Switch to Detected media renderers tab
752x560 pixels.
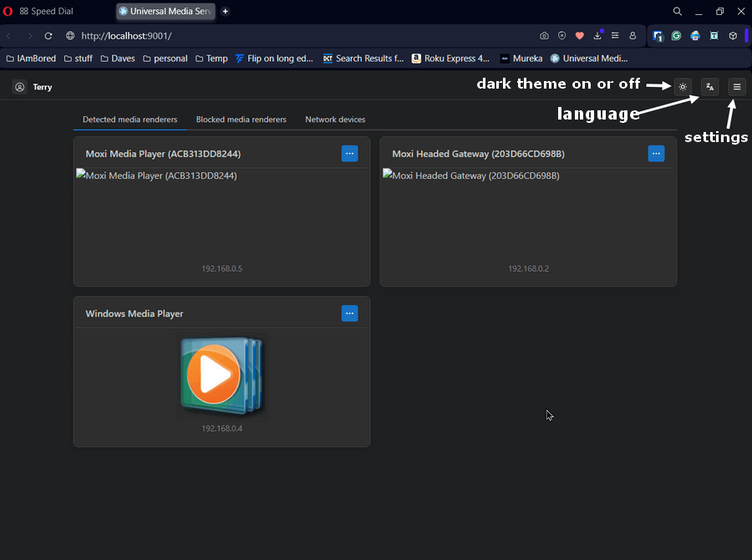[130, 120]
